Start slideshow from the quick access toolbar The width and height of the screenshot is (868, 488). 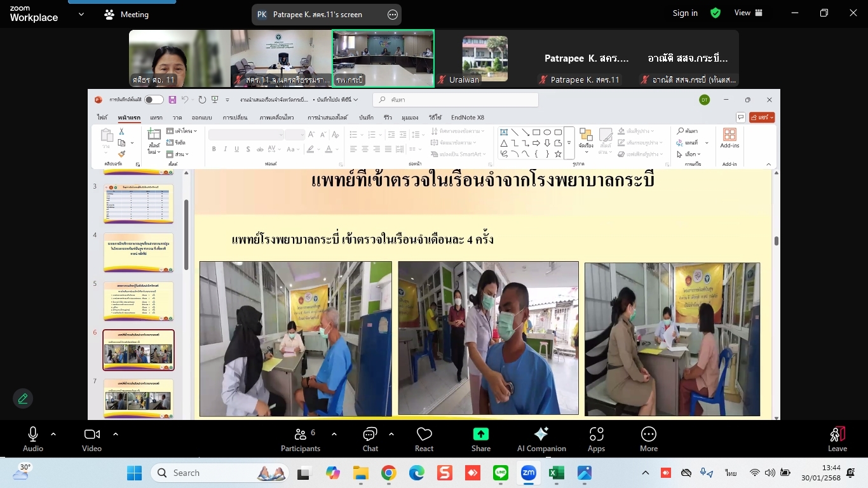click(215, 100)
